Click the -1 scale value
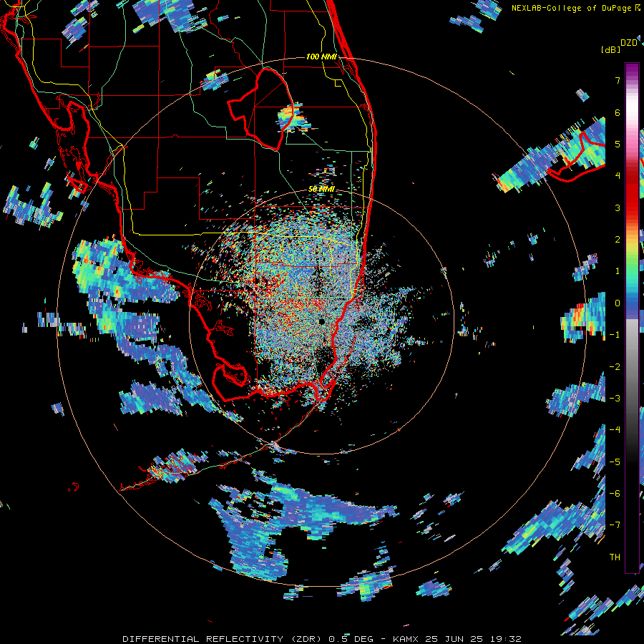This screenshot has height=644, width=644. coord(615,335)
